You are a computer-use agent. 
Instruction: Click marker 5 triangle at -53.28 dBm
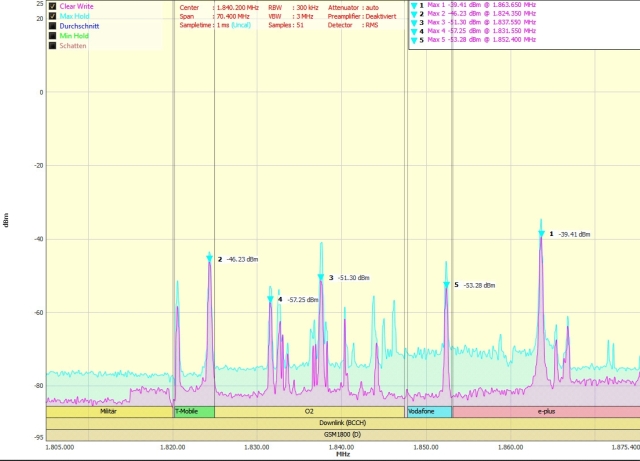click(447, 285)
